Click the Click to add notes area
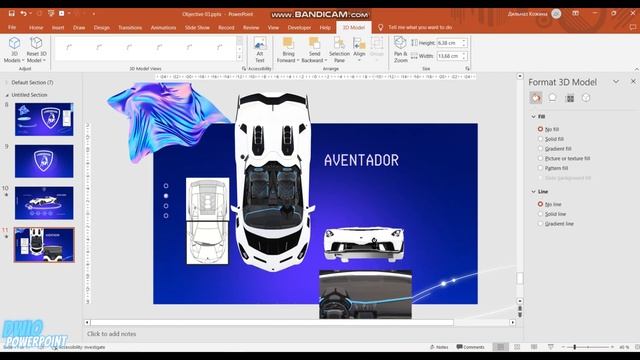640x360 pixels. point(111,334)
